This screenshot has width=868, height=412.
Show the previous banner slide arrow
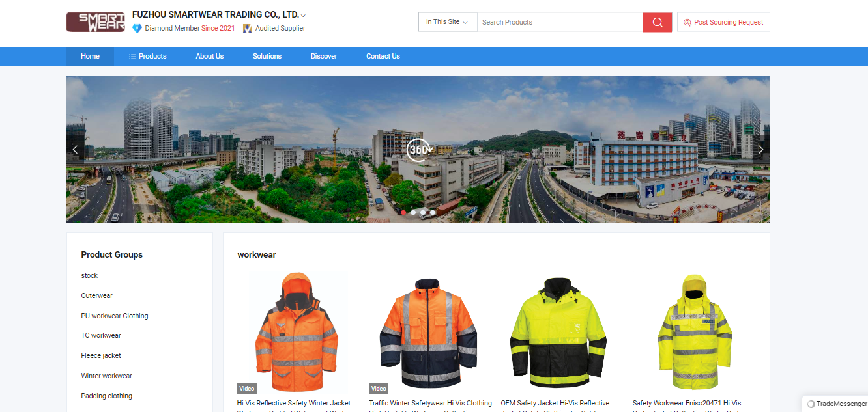[76, 150]
